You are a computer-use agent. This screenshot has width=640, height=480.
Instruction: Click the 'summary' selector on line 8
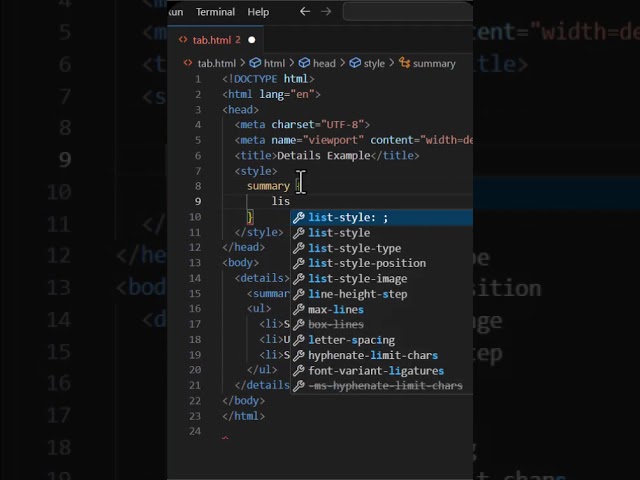[x=268, y=186]
